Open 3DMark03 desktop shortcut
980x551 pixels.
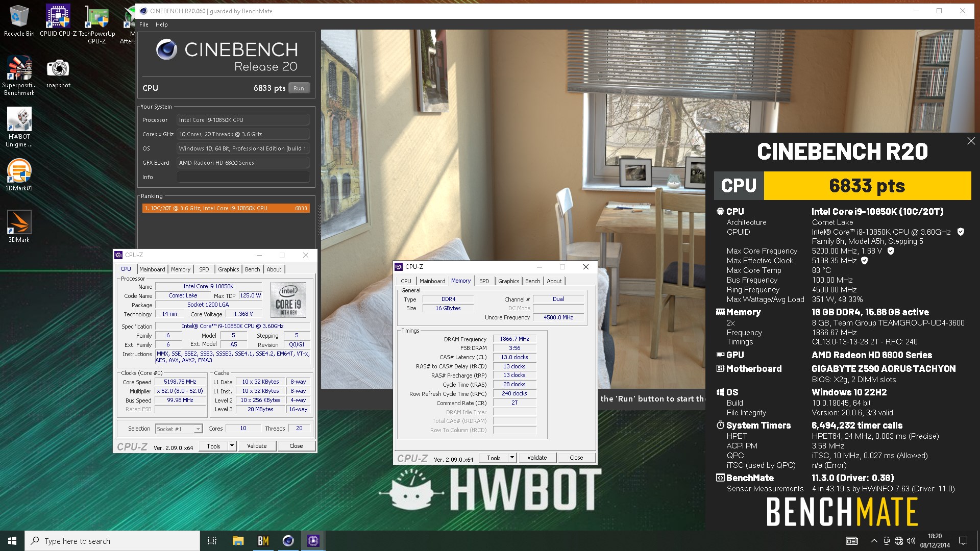19,175
